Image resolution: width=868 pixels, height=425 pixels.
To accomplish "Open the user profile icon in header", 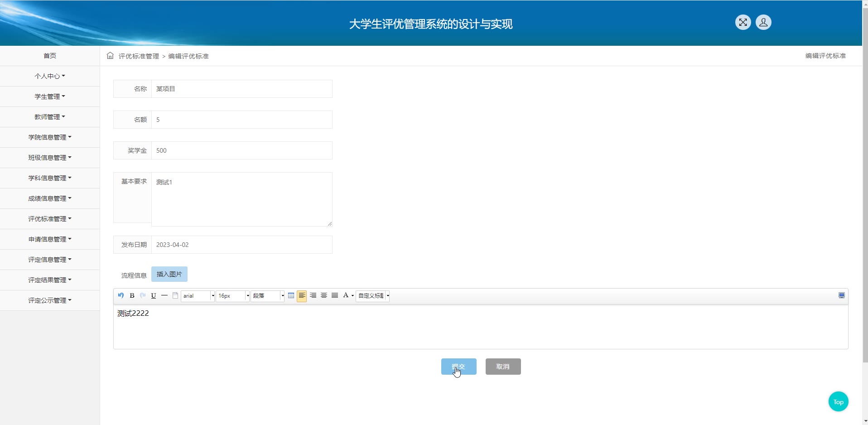I will [763, 22].
